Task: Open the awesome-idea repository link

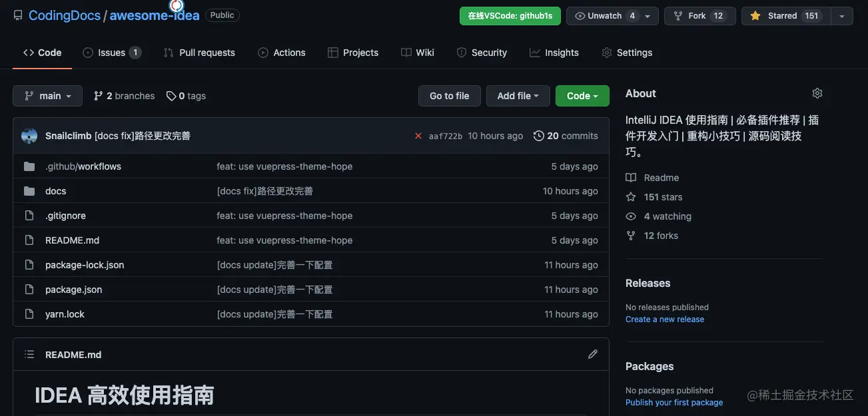Action: click(154, 15)
